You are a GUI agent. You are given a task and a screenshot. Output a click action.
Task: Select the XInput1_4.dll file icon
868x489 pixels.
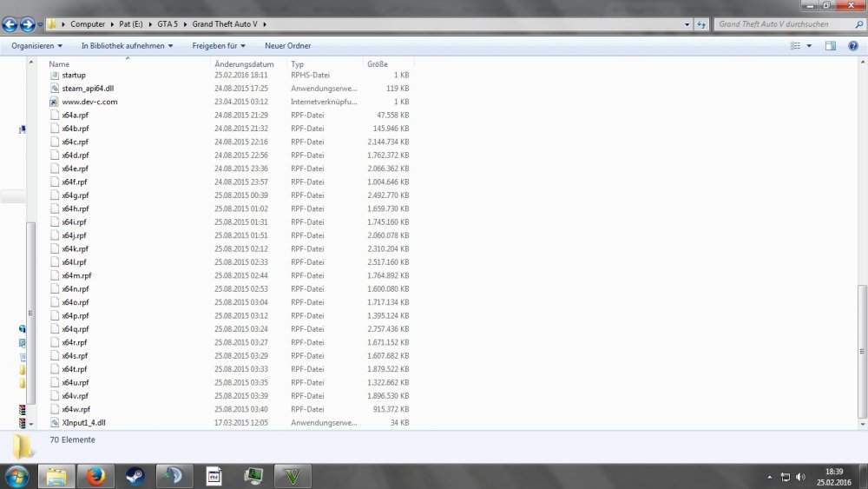pos(54,422)
